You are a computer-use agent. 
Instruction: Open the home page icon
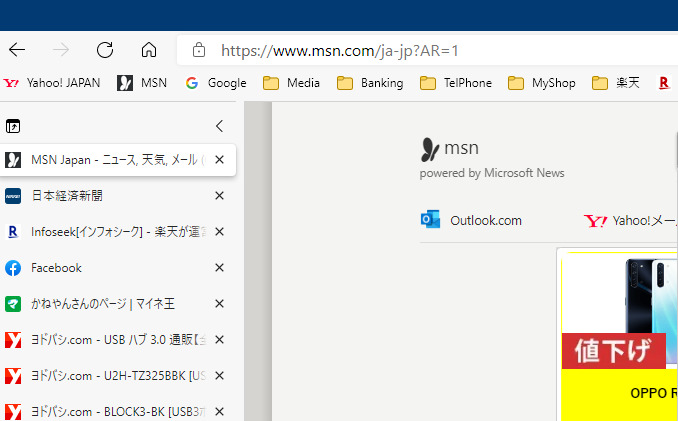point(149,50)
